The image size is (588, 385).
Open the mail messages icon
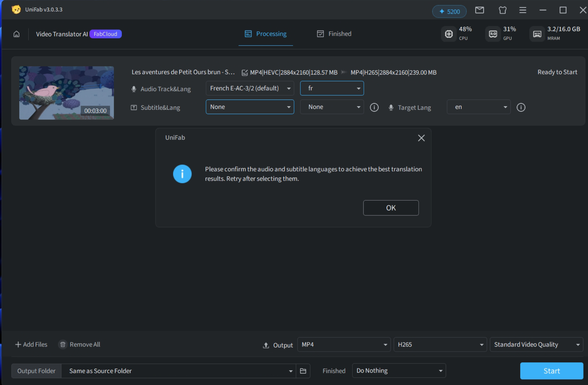click(479, 10)
